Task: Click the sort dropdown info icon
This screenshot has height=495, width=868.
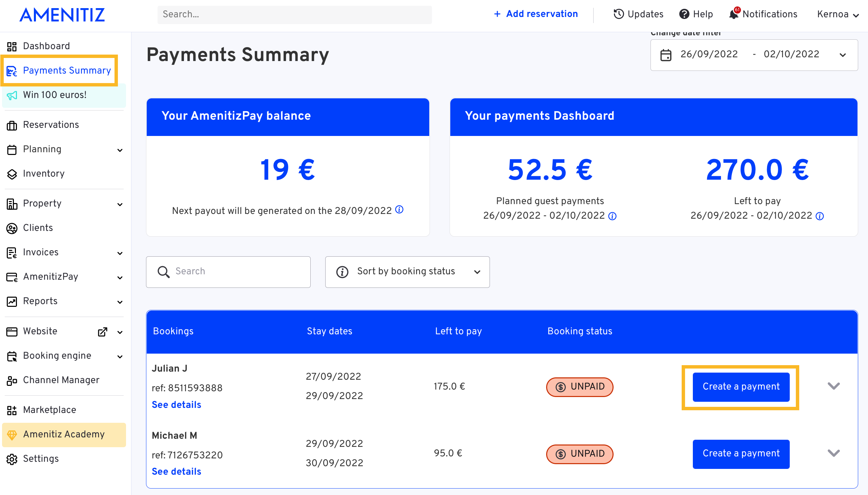Action: point(342,272)
